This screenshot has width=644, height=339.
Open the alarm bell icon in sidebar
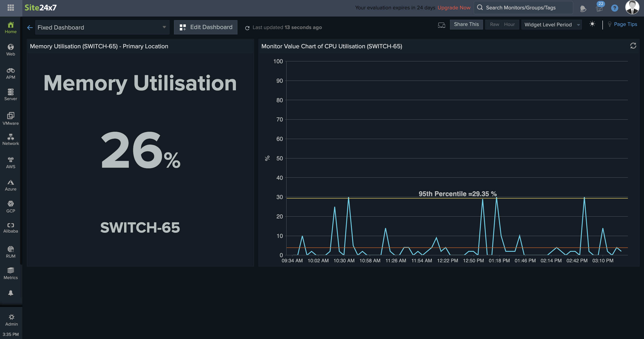(11, 293)
